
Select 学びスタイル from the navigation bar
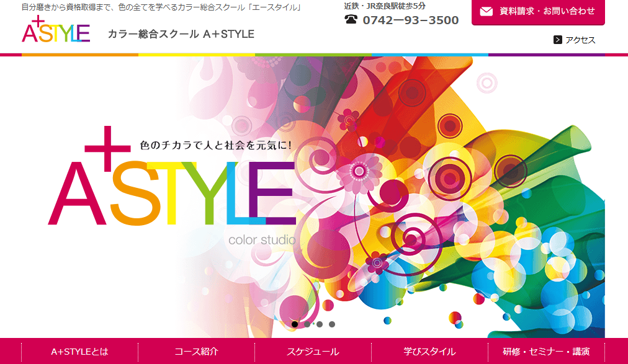coord(429,352)
